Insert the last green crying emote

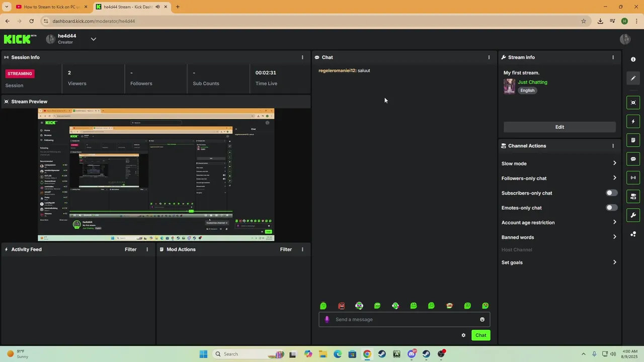tap(486, 306)
